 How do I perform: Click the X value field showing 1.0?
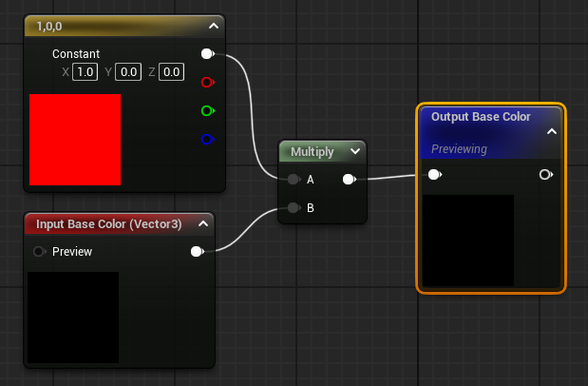[x=85, y=71]
